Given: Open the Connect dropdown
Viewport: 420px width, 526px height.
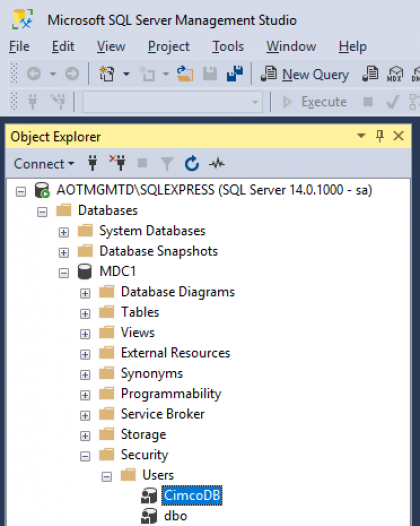Looking at the screenshot, I should pyautogui.click(x=44, y=164).
